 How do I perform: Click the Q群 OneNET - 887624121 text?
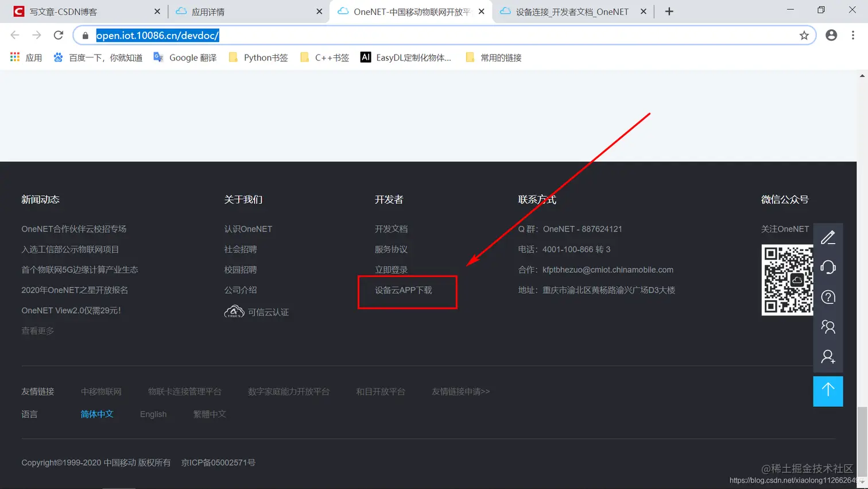pos(570,229)
